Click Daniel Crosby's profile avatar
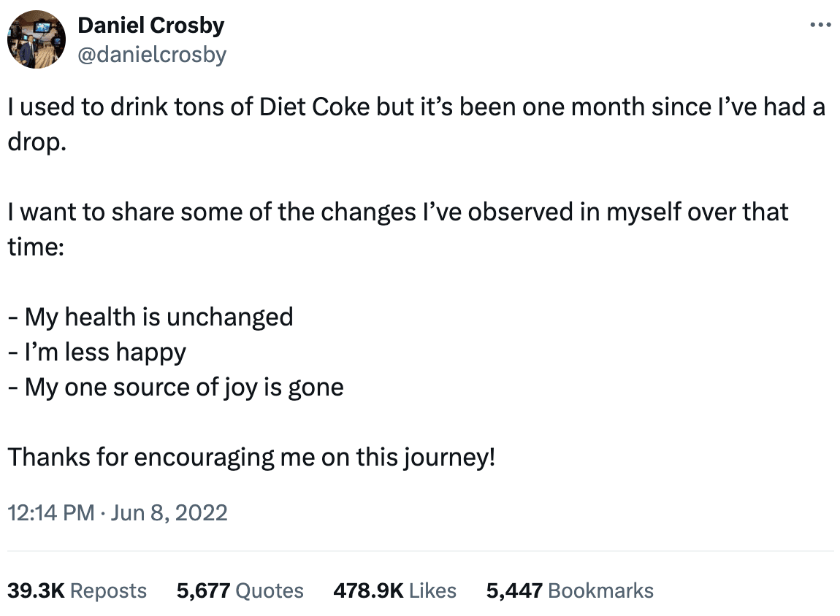 pos(37,39)
